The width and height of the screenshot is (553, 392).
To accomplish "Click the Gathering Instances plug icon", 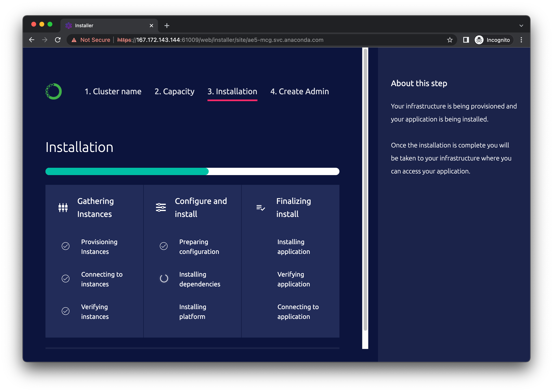I will coord(63,208).
